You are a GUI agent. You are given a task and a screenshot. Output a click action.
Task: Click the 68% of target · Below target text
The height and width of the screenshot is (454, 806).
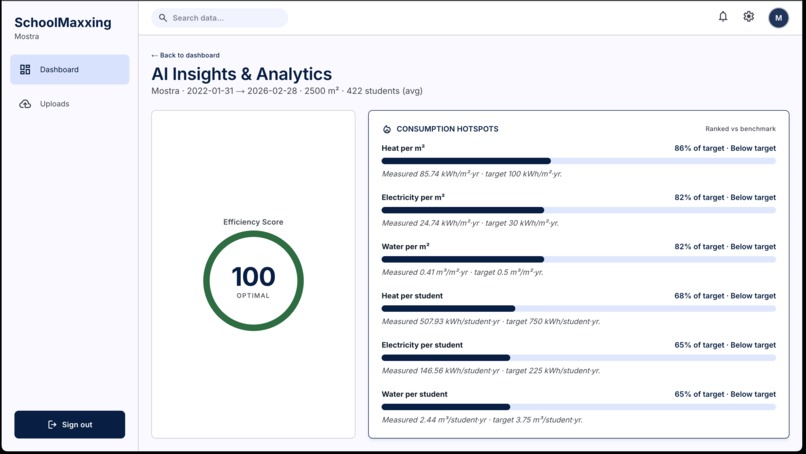725,296
